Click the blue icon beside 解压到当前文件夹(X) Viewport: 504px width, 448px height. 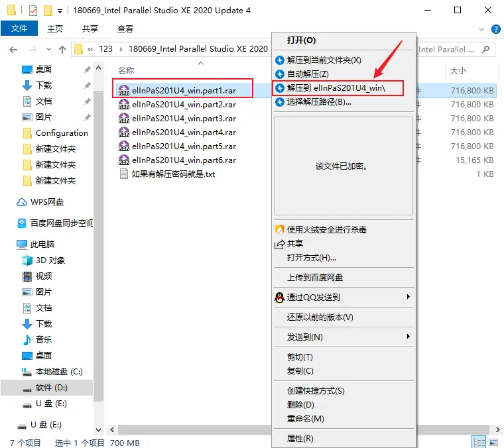(x=280, y=60)
